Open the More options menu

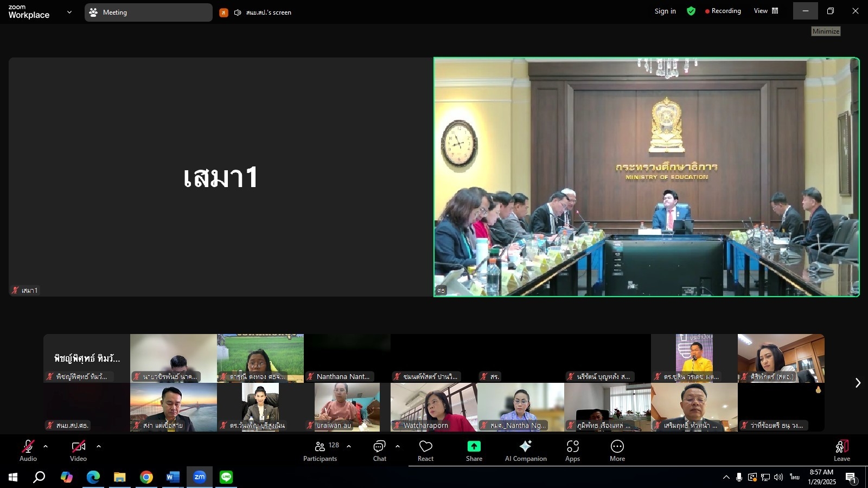(617, 451)
